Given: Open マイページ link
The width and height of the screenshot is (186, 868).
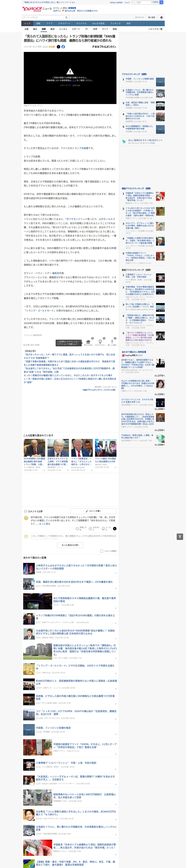Looking at the screenshot, I should point(139,18).
